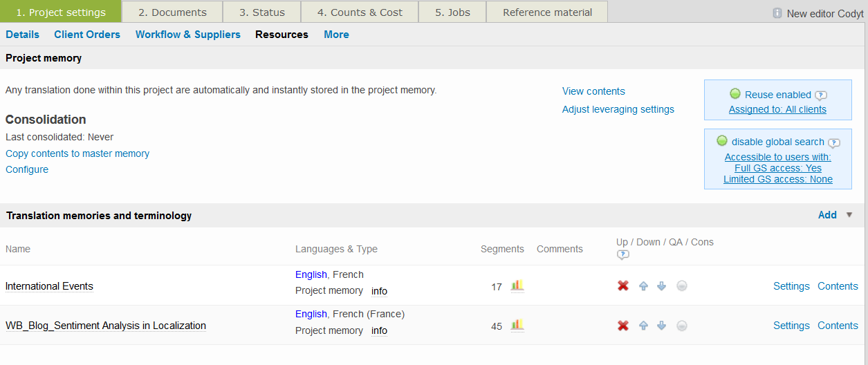This screenshot has height=365, width=868.
Task: Click help bubble under Up / Down / QA / Cons
Action: (x=622, y=255)
